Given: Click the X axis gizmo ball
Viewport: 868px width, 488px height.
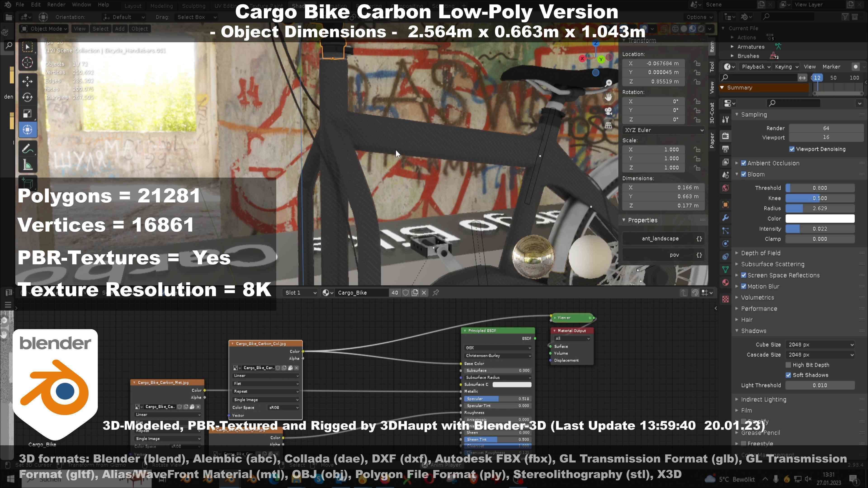Looking at the screenshot, I should point(582,59).
